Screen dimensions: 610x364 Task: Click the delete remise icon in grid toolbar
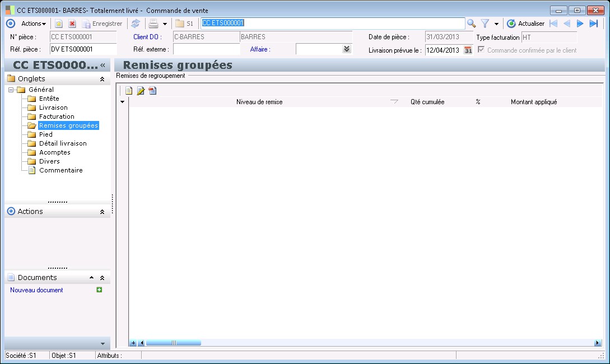(152, 91)
